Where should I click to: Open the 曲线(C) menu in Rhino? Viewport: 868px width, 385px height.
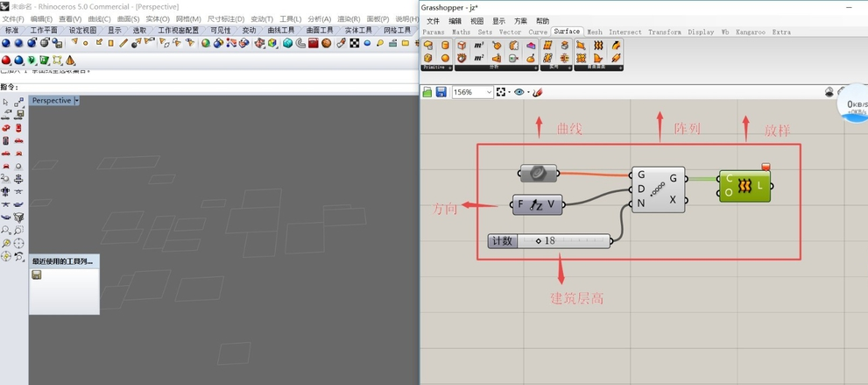click(99, 18)
